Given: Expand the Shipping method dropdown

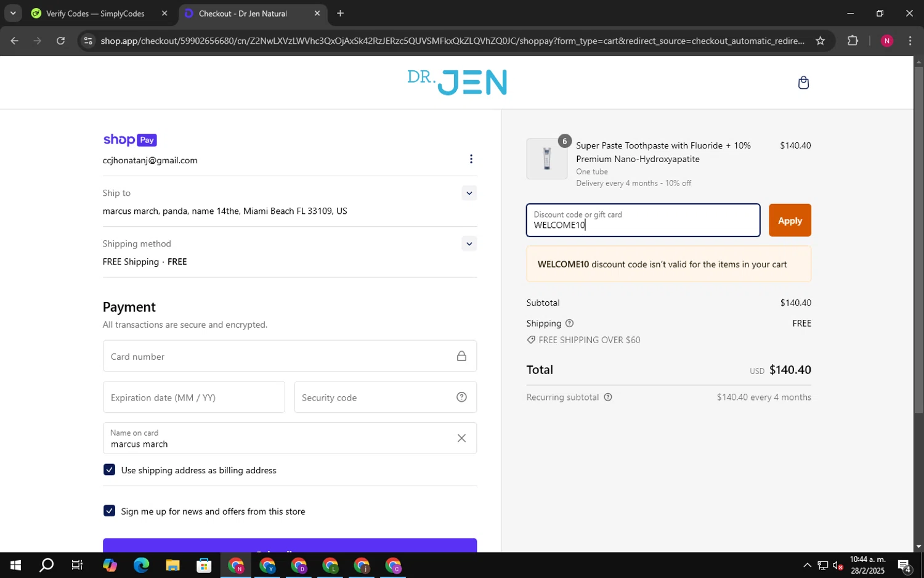Looking at the screenshot, I should pyautogui.click(x=469, y=243).
